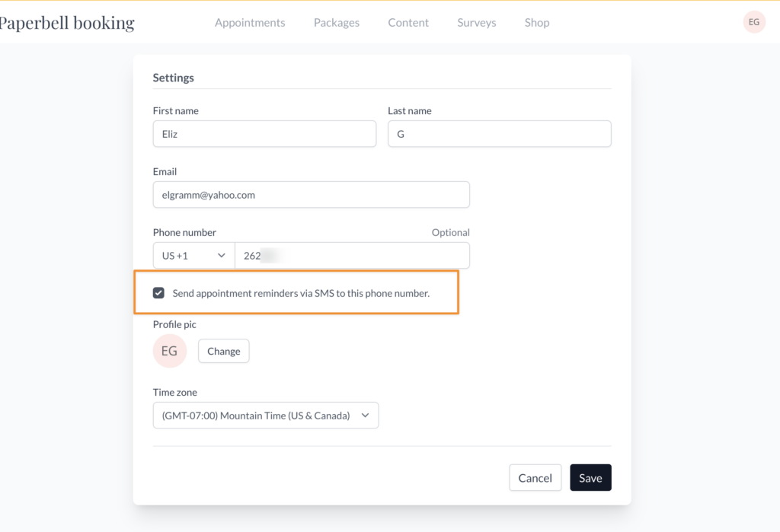Select the Email input field
Image resolution: width=780 pixels, height=532 pixels.
click(x=311, y=195)
